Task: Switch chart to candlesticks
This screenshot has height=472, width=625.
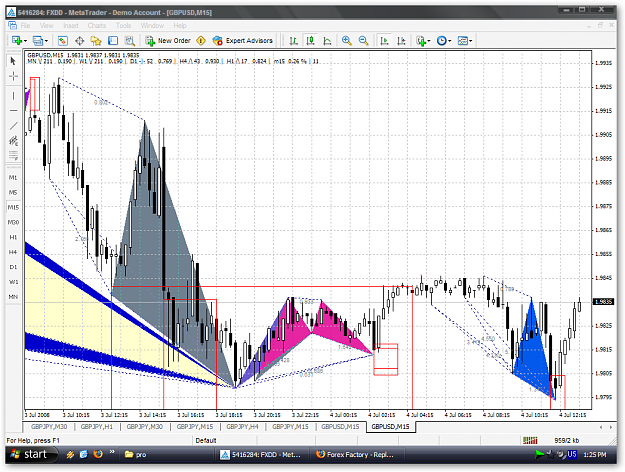Action: [311, 41]
